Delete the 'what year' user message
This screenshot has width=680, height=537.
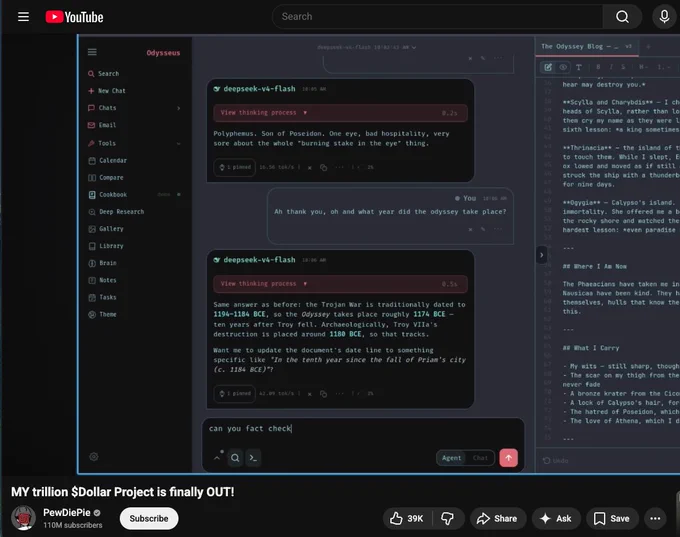click(x=470, y=229)
